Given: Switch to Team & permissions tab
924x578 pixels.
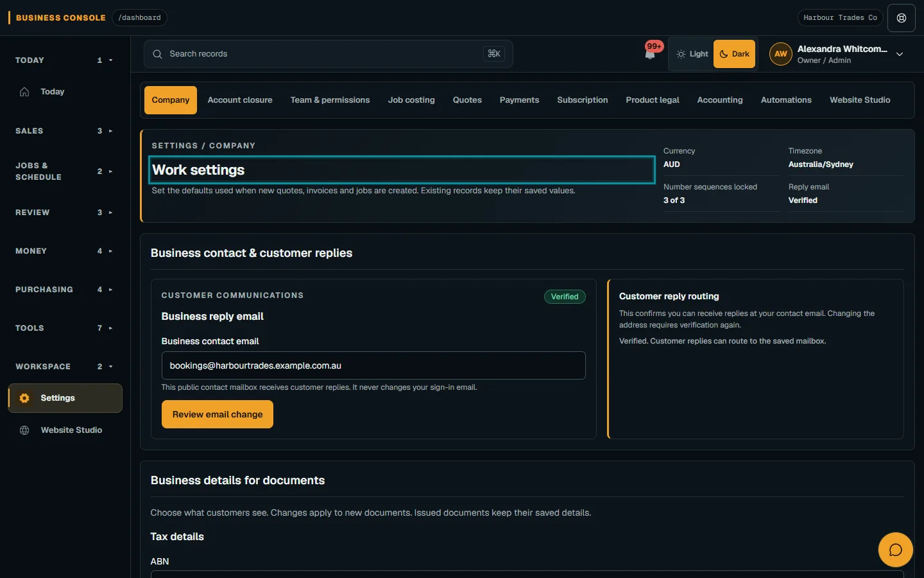Looking at the screenshot, I should click(x=330, y=100).
